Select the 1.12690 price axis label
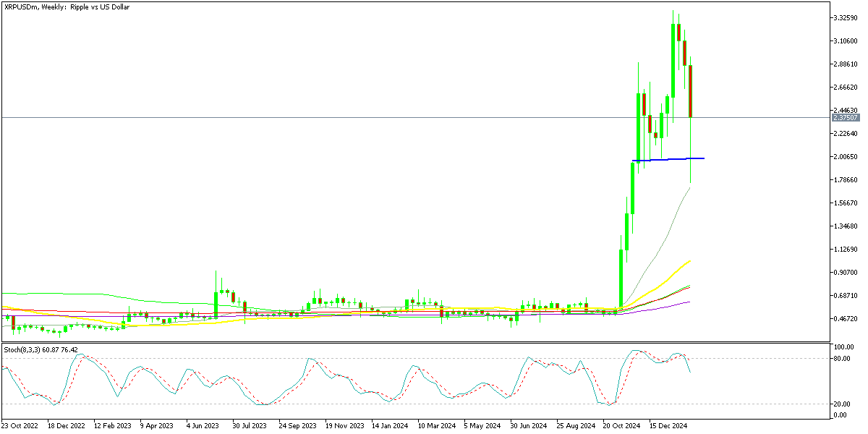The height and width of the screenshot is (434, 868). (846, 250)
